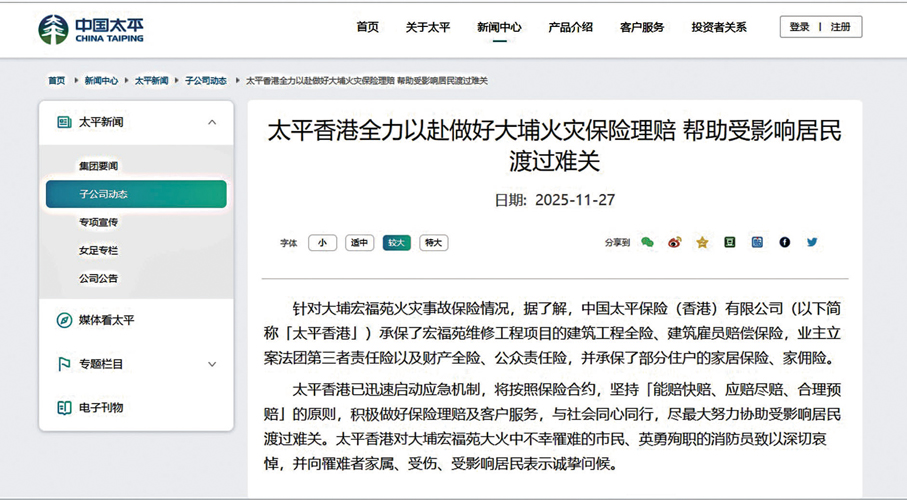Click the 登录 login button
907x500 pixels.
(799, 27)
